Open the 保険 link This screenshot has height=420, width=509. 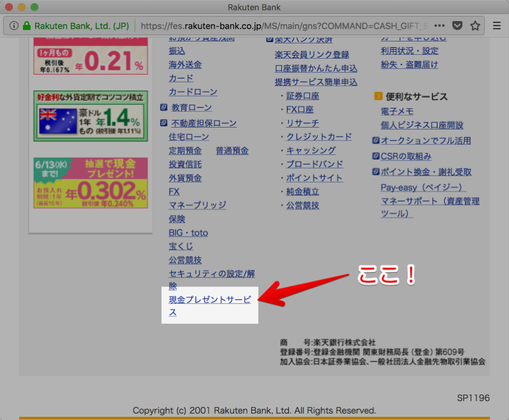click(177, 219)
